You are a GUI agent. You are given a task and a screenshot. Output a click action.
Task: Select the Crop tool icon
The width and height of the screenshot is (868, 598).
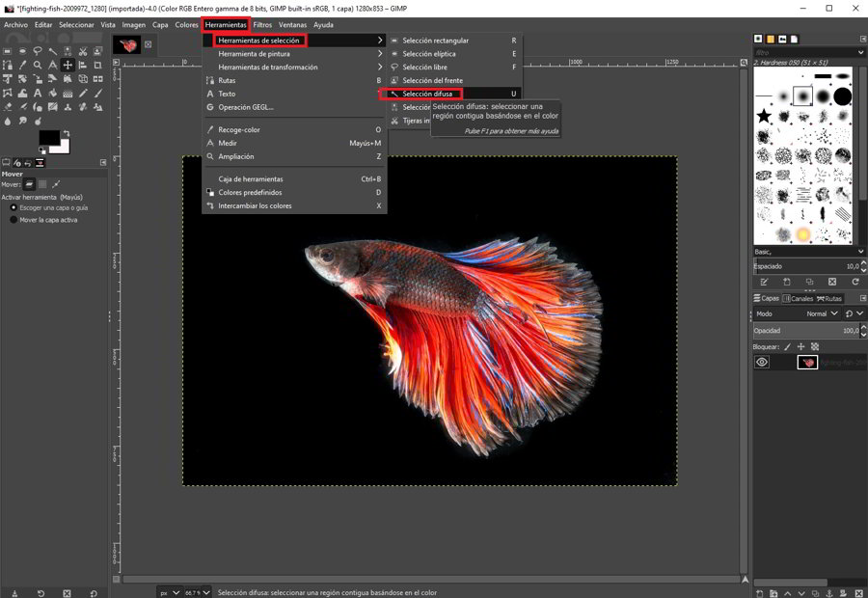pyautogui.click(x=98, y=66)
